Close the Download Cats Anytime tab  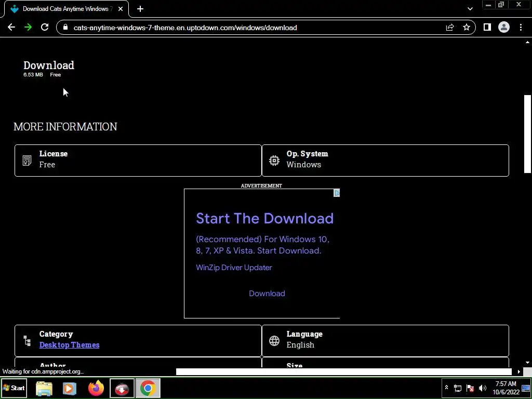click(x=121, y=9)
